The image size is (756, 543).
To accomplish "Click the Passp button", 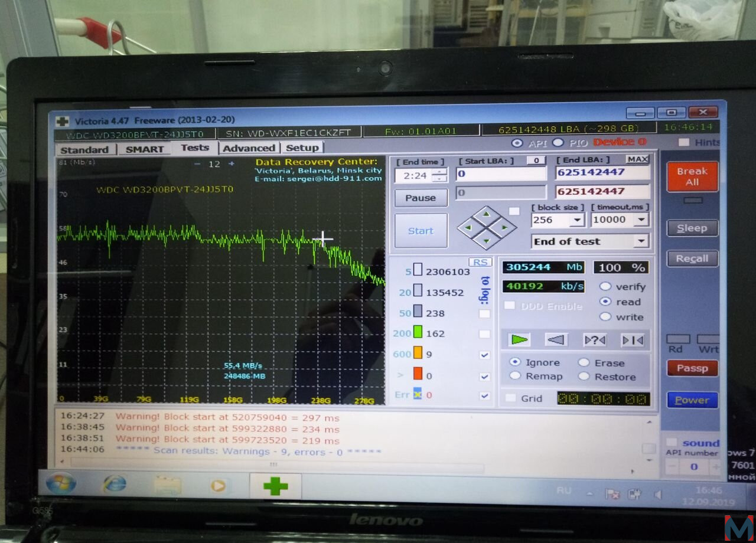I will (x=692, y=368).
